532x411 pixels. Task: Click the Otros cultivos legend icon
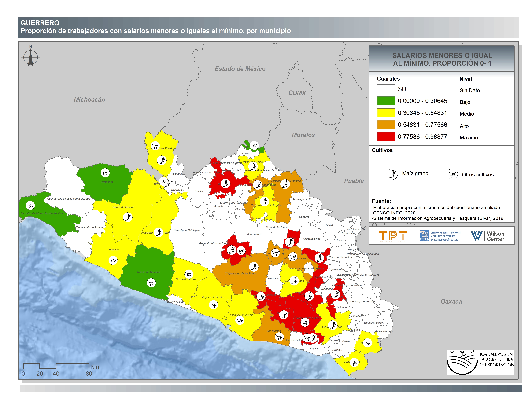(452, 174)
